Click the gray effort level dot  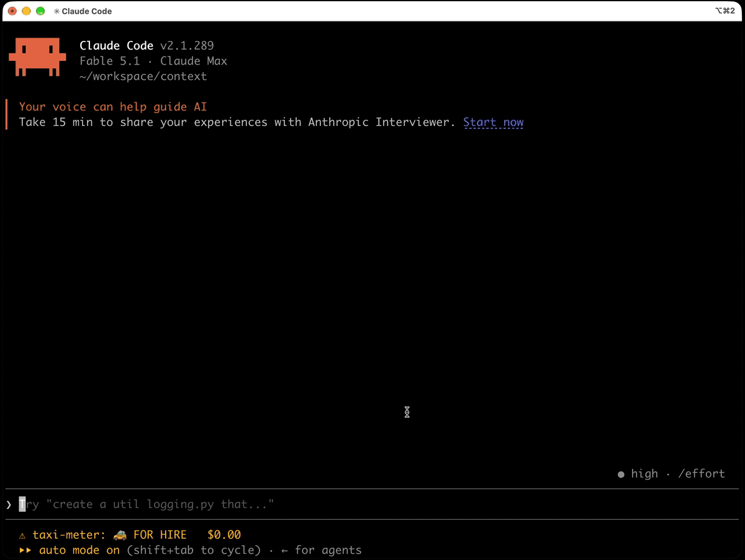[x=621, y=474]
